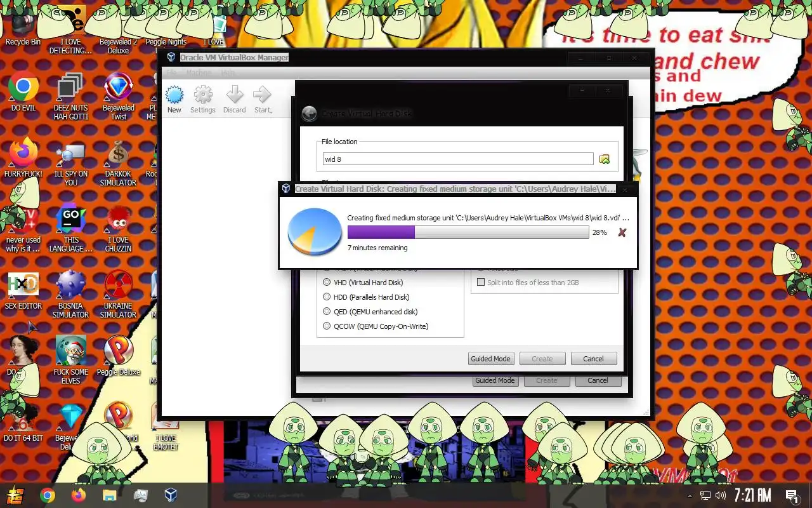Open the Bejeweled 2 Deluxe desktop shortcut

coord(118,30)
